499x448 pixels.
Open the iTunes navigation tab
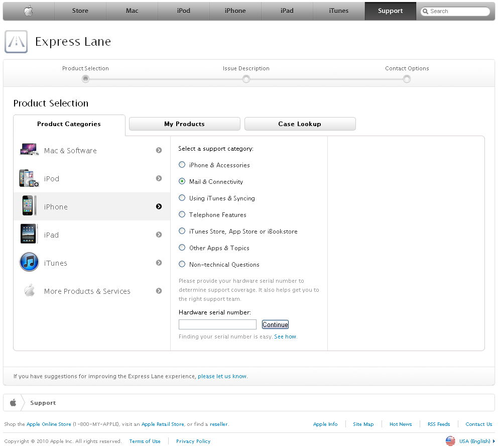pos(338,11)
